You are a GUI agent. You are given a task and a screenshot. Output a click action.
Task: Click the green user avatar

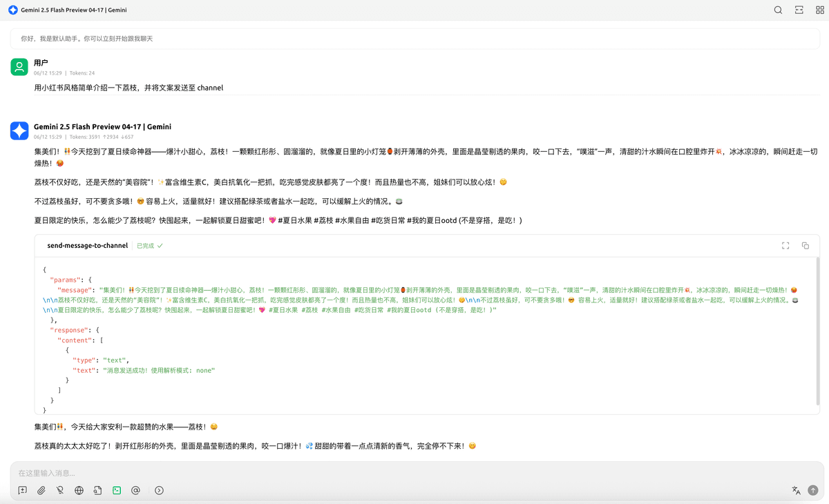point(19,67)
